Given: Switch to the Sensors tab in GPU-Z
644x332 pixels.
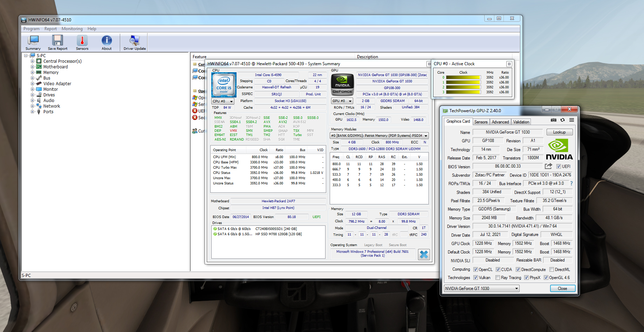Looking at the screenshot, I should pos(481,122).
